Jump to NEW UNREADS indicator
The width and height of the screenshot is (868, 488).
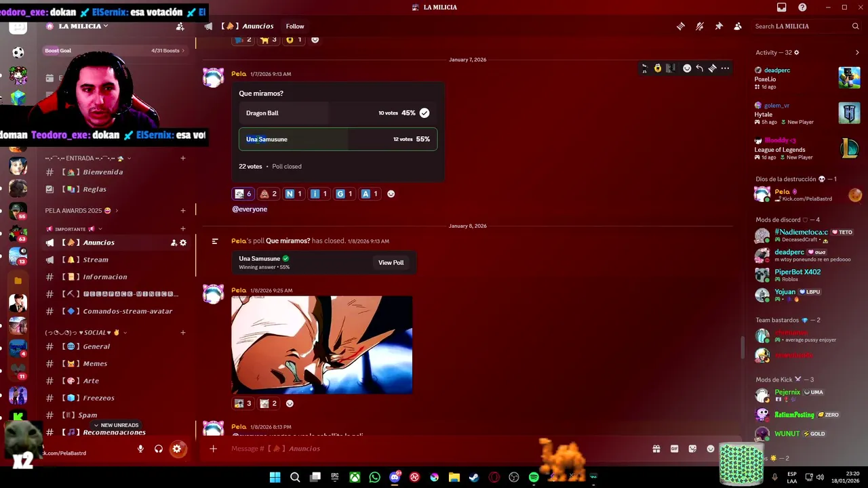pyautogui.click(x=116, y=425)
